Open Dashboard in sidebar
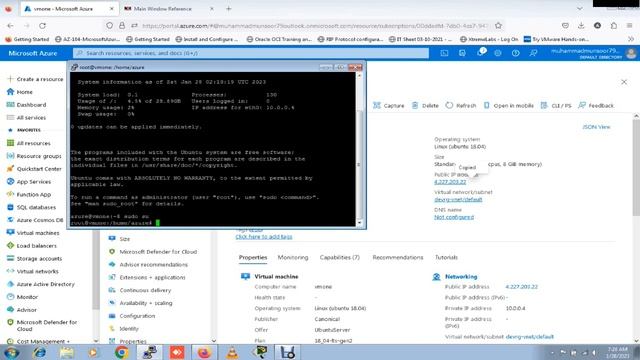Image resolution: width=640 pixels, height=360 pixels. click(x=27, y=105)
